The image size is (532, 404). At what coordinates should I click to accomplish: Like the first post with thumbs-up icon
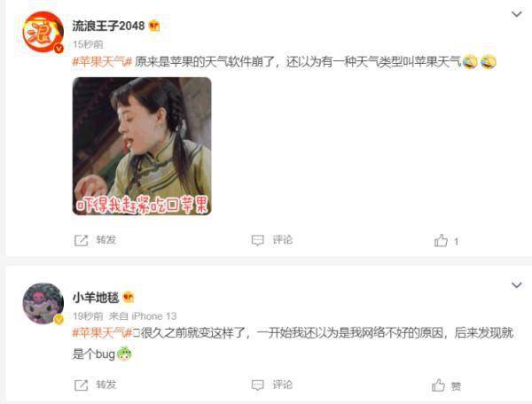tap(441, 240)
